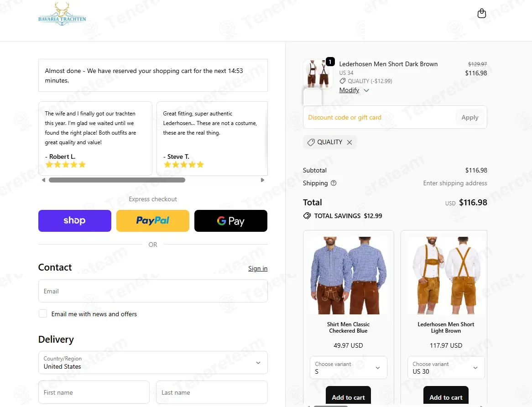Image resolution: width=532 pixels, height=407 pixels.
Task: Focus the Email input field
Action: 153,291
